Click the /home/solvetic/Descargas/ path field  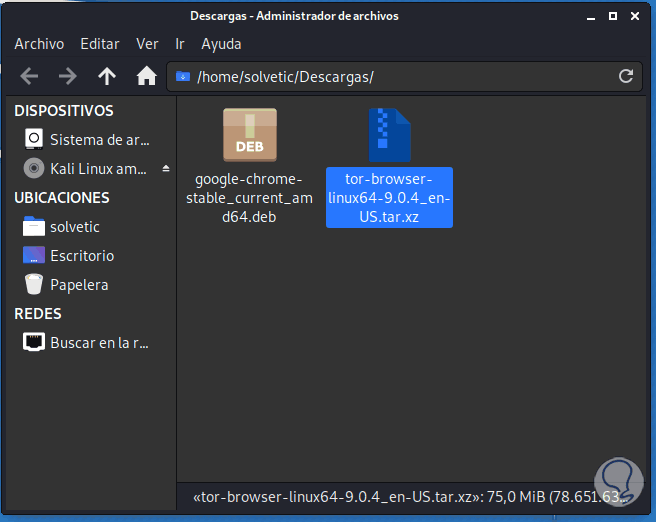pos(404,77)
